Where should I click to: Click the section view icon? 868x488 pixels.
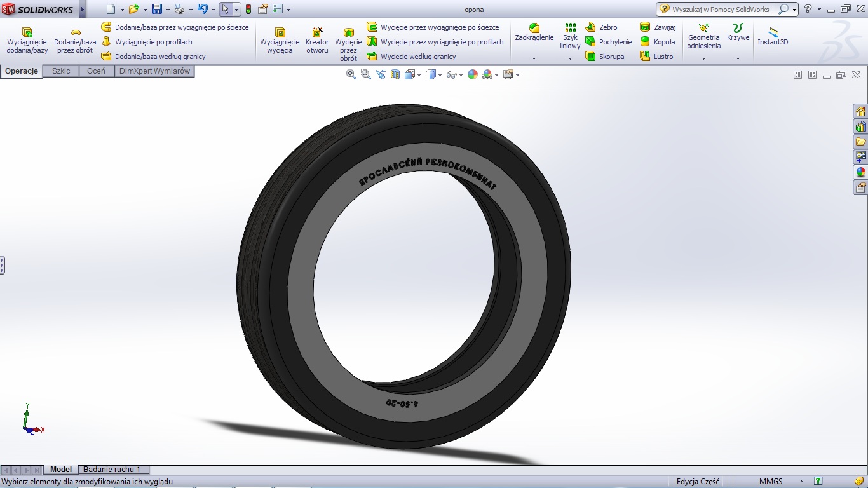[395, 74]
